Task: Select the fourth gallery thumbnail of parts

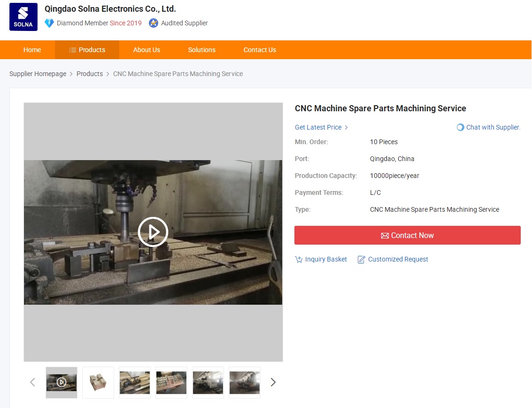Action: (171, 383)
